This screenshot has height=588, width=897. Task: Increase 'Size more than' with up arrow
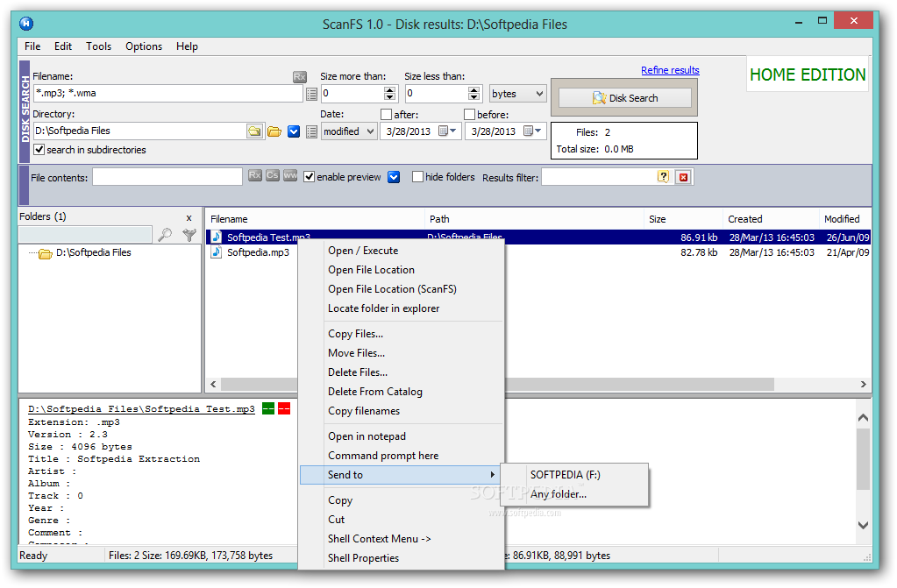[x=390, y=89]
